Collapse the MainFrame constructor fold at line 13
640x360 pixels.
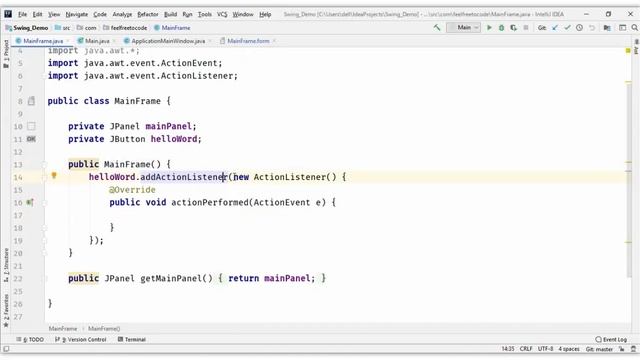click(44, 164)
